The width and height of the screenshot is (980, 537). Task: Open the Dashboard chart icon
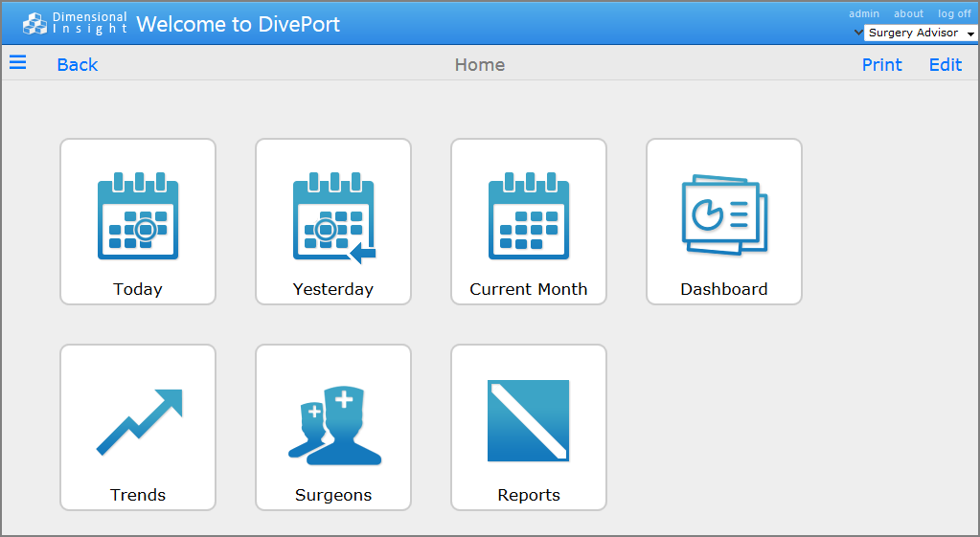[x=724, y=215]
